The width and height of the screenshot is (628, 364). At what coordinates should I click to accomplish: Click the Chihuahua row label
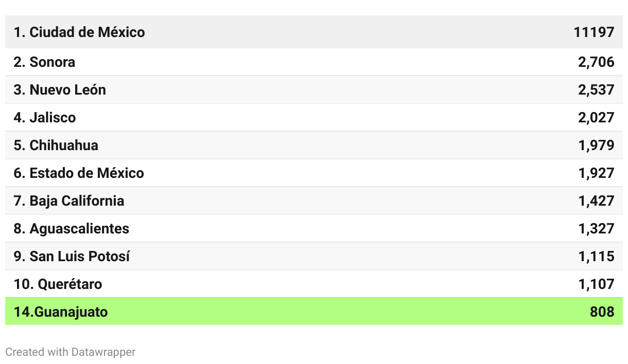point(56,145)
